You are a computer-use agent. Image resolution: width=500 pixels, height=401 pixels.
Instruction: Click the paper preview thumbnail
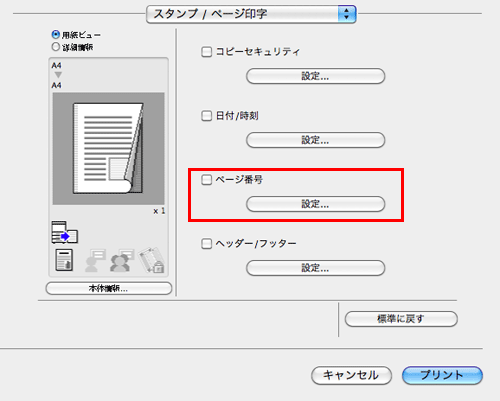point(108,148)
